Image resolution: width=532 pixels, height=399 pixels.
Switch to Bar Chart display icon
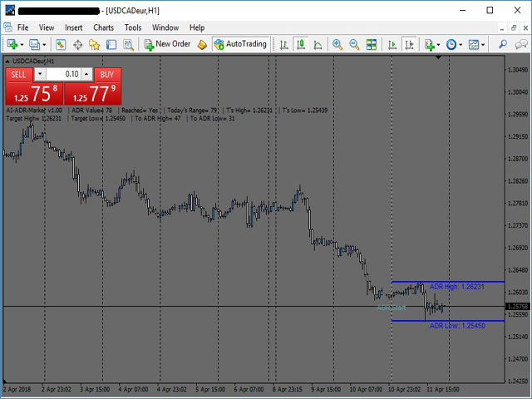pos(284,44)
